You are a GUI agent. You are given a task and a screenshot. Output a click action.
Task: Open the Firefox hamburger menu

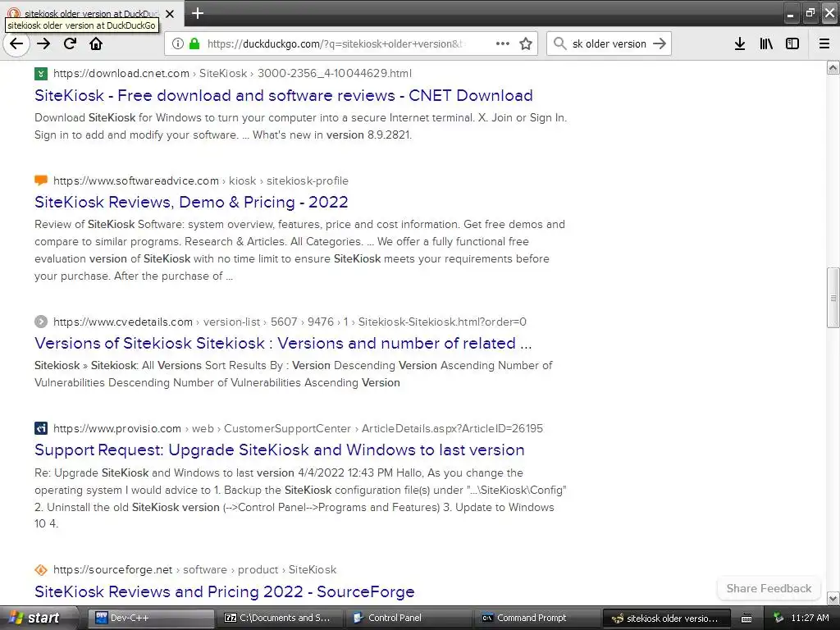824,44
